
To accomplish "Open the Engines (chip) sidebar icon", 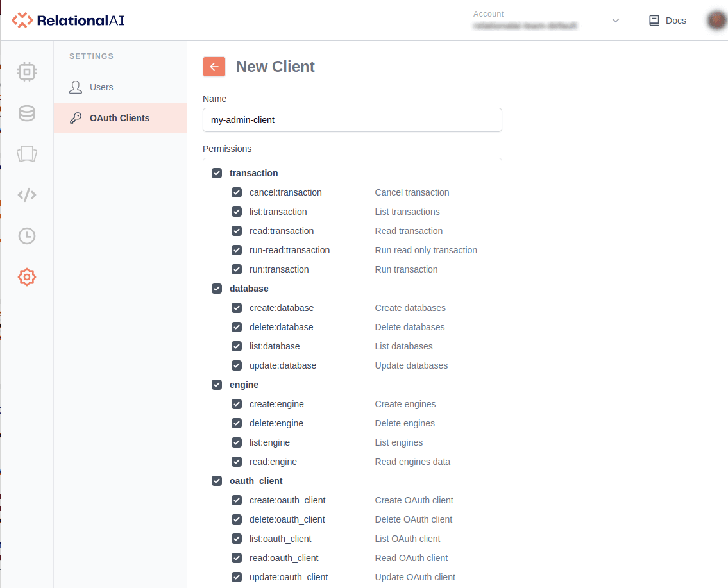I will (x=26, y=72).
